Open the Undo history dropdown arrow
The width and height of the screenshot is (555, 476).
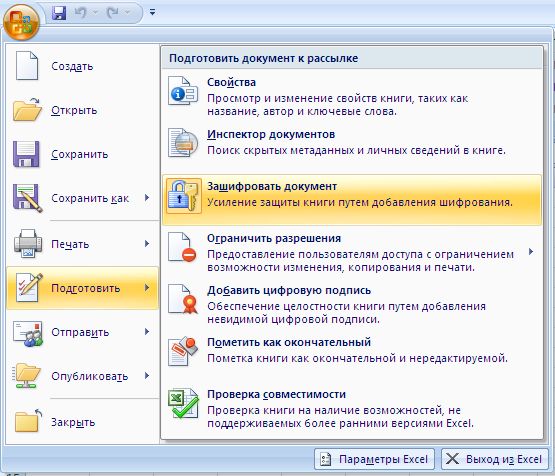coord(95,13)
